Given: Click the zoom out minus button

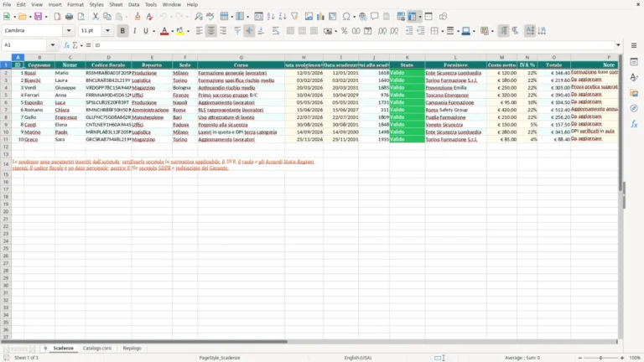Looking at the screenshot, I should 579,358.
